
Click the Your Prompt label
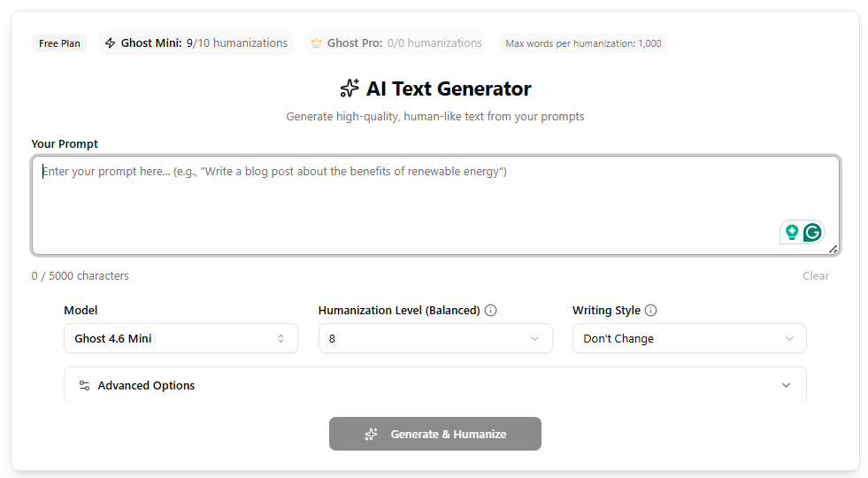click(x=65, y=144)
